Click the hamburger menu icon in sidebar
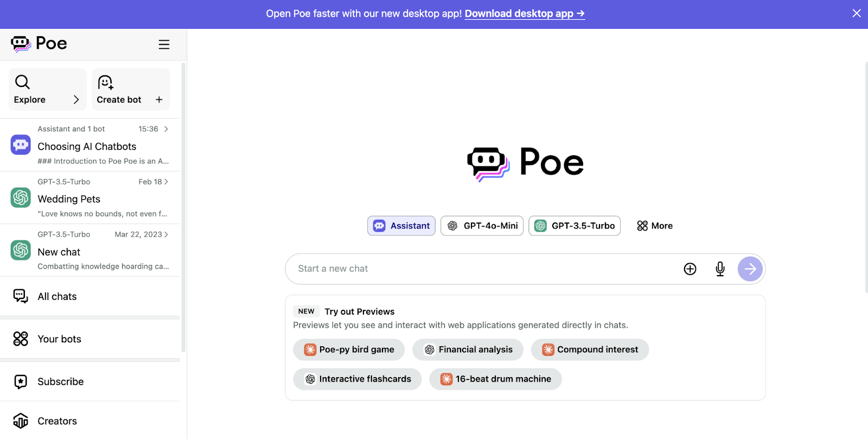Screen dimensions: 868x439 tap(164, 44)
